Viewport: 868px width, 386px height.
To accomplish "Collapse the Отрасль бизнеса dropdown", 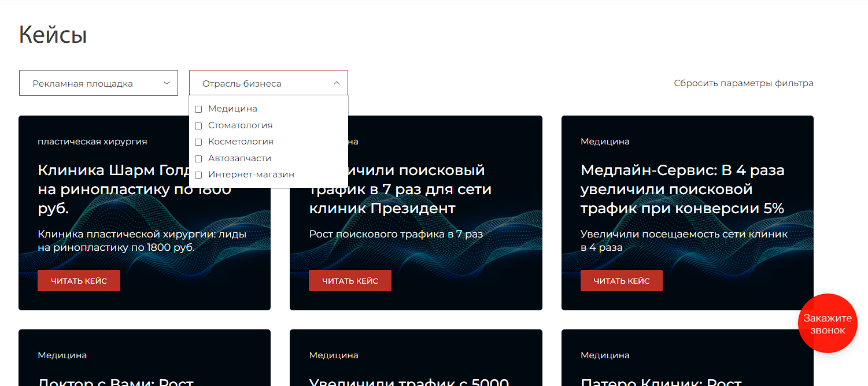I will [268, 83].
